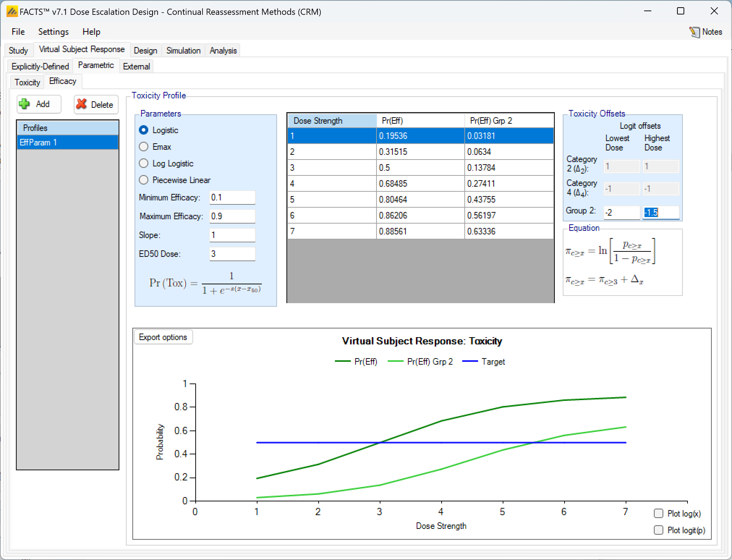Click the Maximum Efficacy input field
Screen dimensions: 732x560
[x=232, y=216]
